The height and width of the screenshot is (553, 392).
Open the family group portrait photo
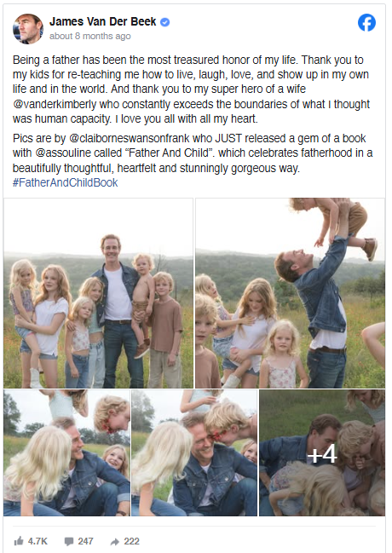coord(99,293)
